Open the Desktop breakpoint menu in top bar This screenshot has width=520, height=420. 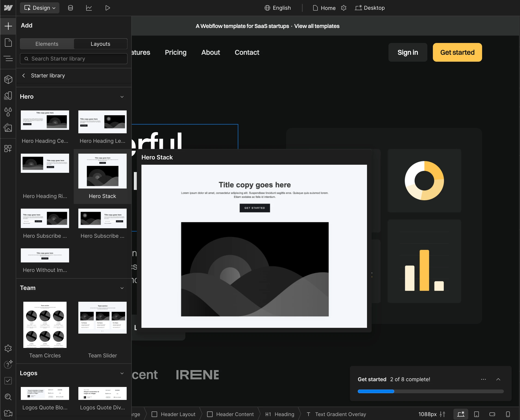tap(370, 8)
